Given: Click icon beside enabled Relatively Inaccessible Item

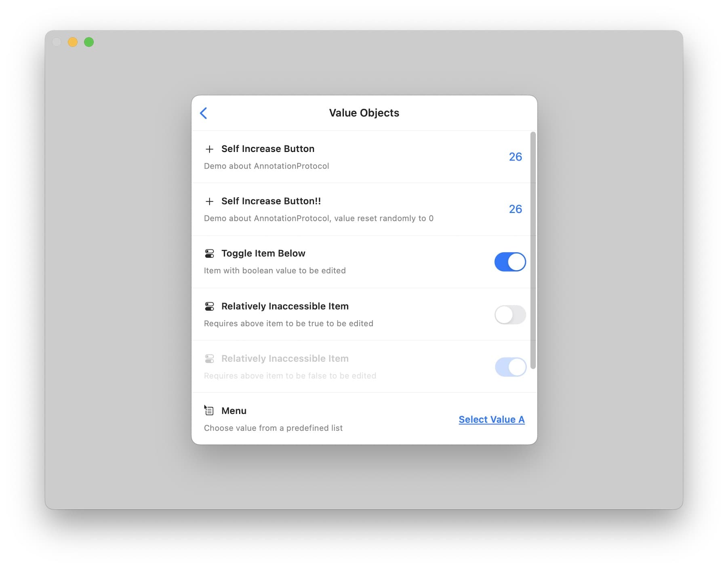Looking at the screenshot, I should click(x=209, y=306).
